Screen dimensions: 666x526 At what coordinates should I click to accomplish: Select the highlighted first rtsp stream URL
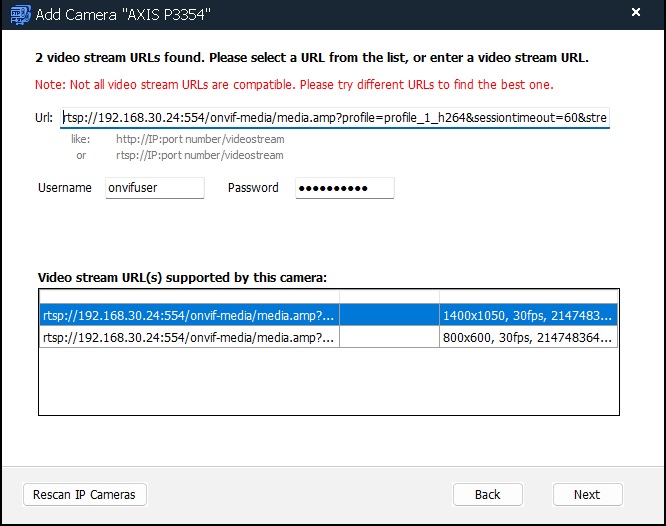click(188, 315)
